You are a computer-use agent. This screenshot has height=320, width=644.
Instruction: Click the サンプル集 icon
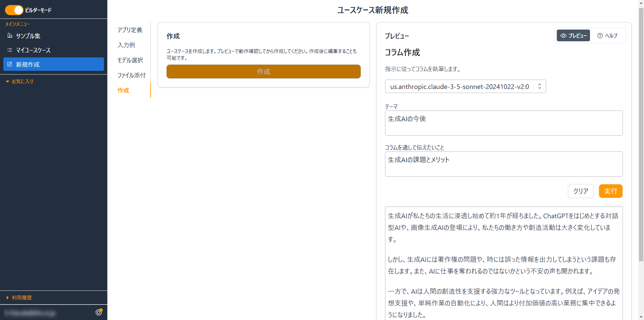pyautogui.click(x=10, y=36)
